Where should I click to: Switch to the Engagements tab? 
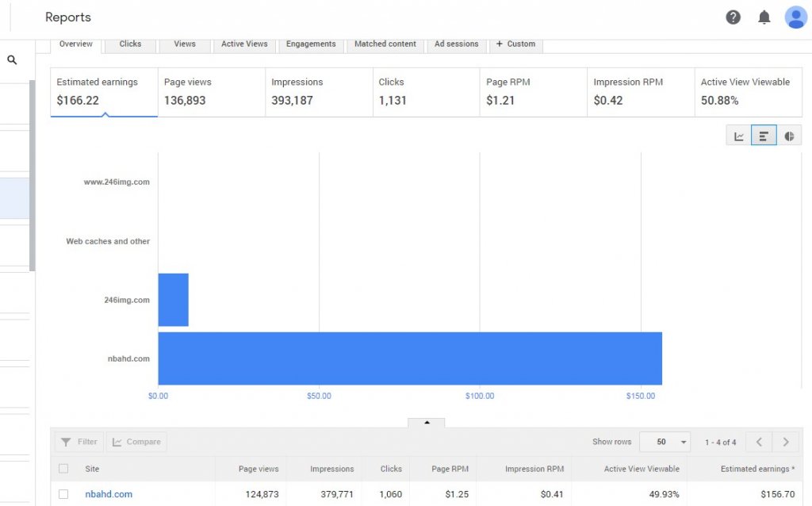pyautogui.click(x=311, y=44)
